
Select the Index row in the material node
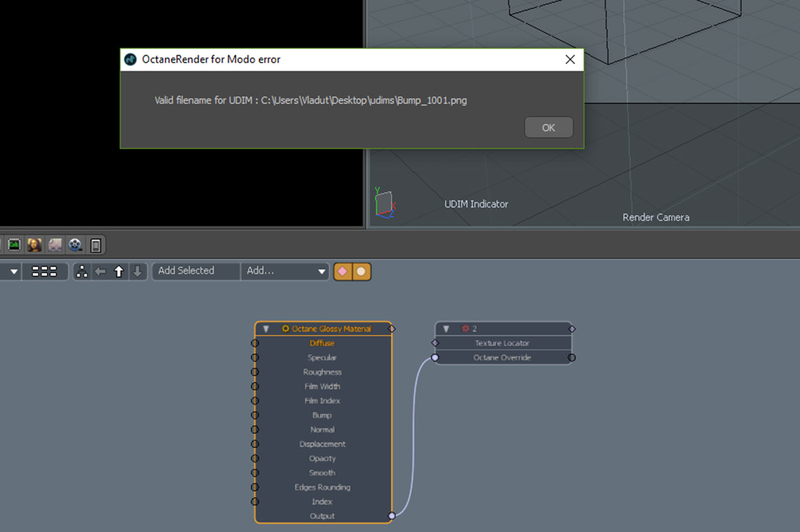[323, 502]
